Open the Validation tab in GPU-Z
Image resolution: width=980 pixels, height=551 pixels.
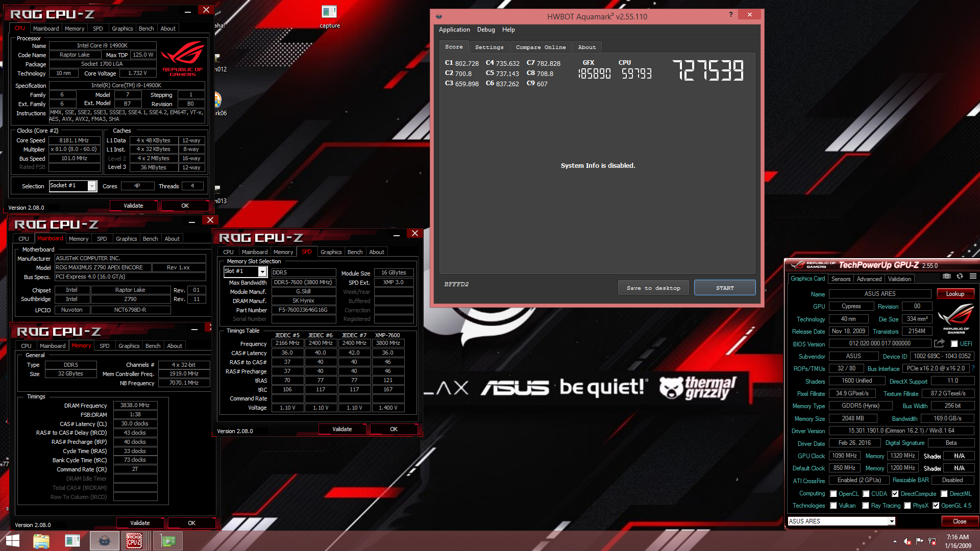(899, 279)
